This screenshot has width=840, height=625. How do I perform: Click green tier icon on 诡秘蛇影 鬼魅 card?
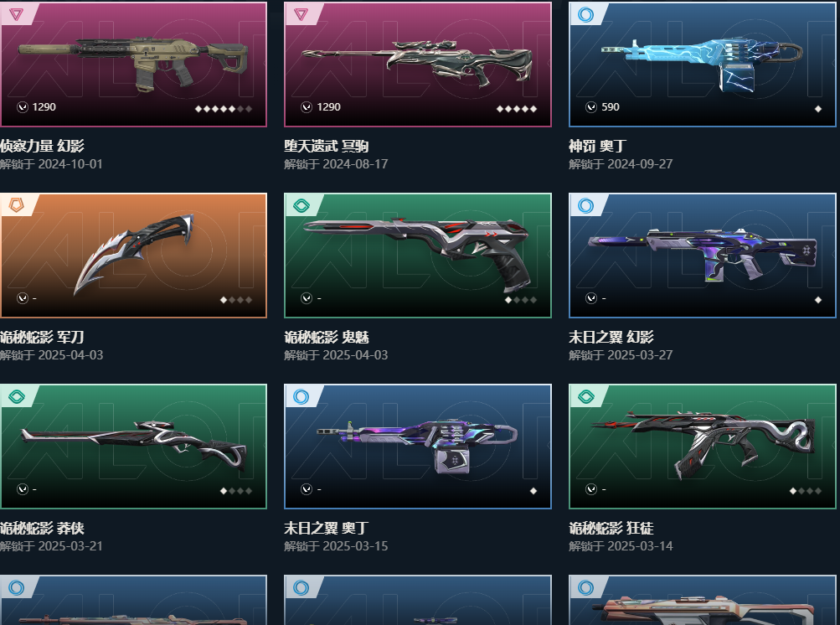(301, 205)
